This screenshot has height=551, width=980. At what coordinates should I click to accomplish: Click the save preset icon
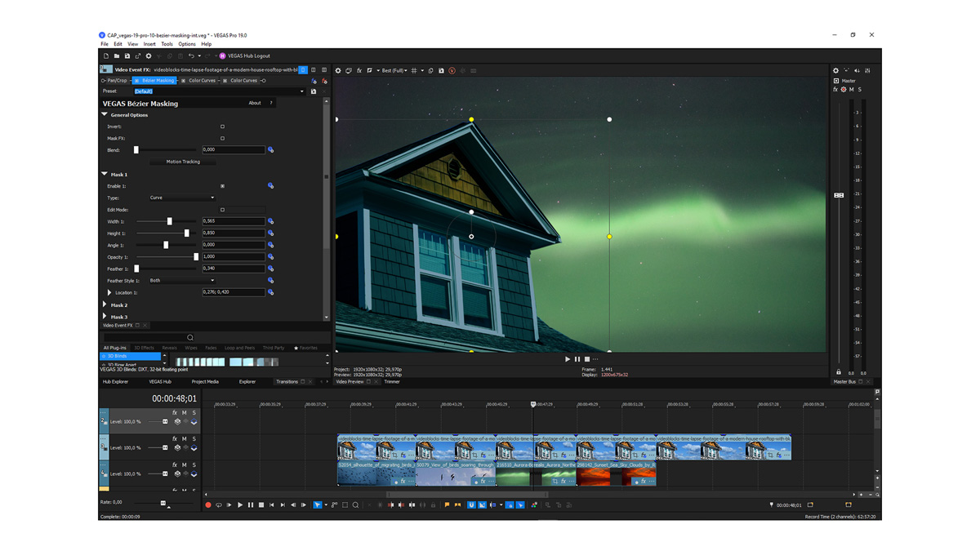314,91
